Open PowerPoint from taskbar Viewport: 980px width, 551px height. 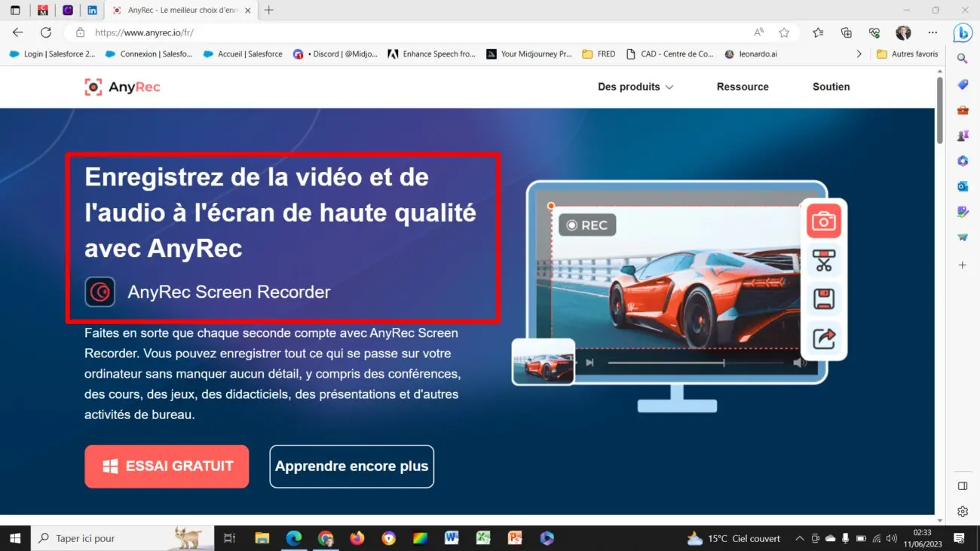(x=515, y=538)
